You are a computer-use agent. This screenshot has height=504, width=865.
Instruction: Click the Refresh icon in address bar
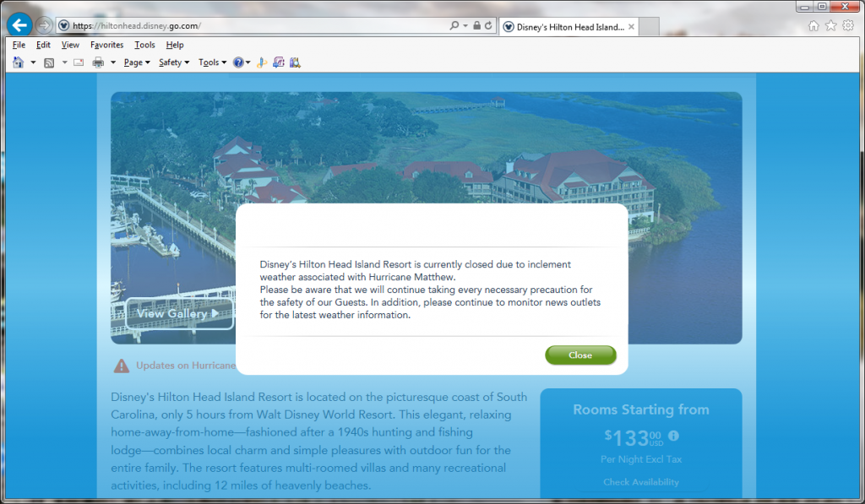click(x=488, y=26)
